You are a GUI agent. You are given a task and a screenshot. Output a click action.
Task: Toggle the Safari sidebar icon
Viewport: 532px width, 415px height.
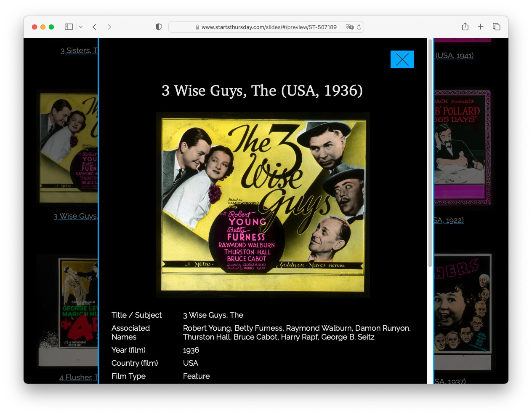point(69,27)
